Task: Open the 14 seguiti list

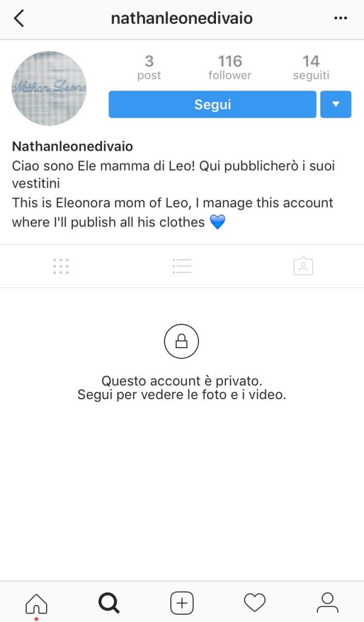Action: click(311, 67)
